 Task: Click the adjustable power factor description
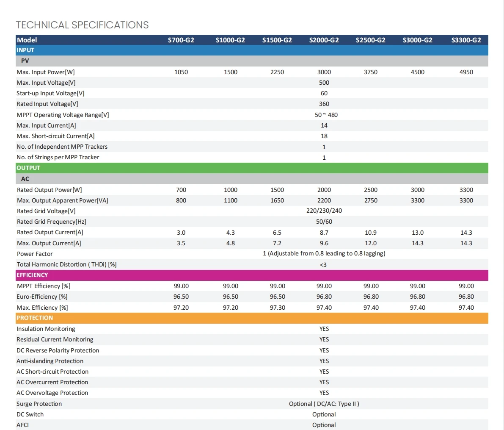[x=324, y=254]
